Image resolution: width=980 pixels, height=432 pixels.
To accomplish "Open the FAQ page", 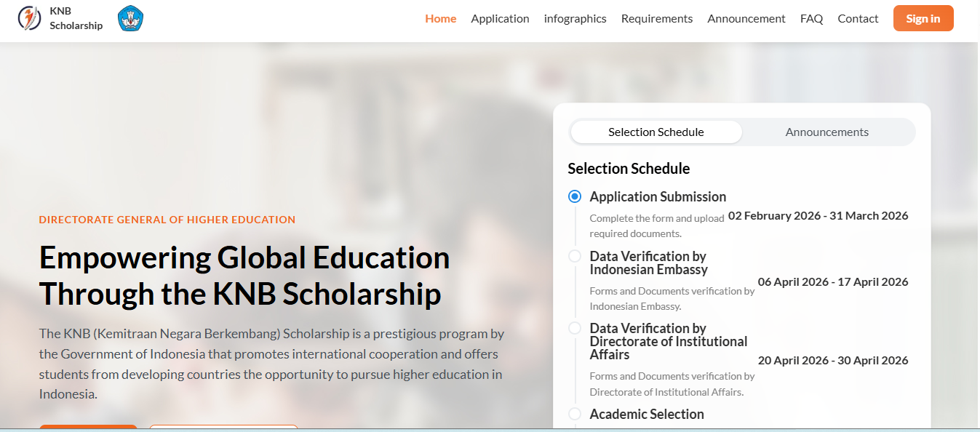I will point(811,19).
